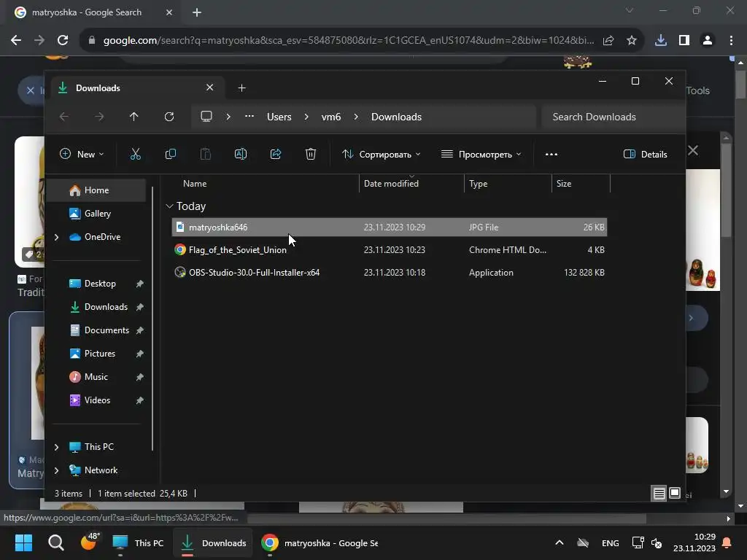
Task: Open Chrome side panel icon
Action: (684, 41)
